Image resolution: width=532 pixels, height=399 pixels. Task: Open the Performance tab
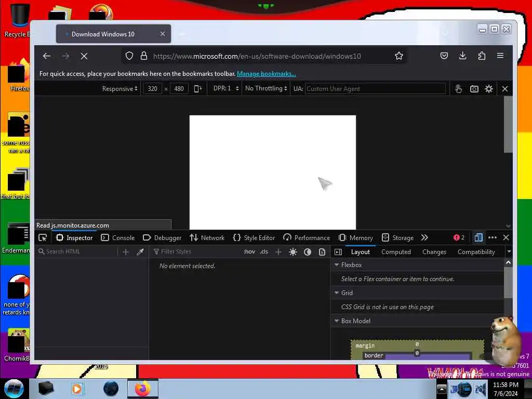click(307, 238)
